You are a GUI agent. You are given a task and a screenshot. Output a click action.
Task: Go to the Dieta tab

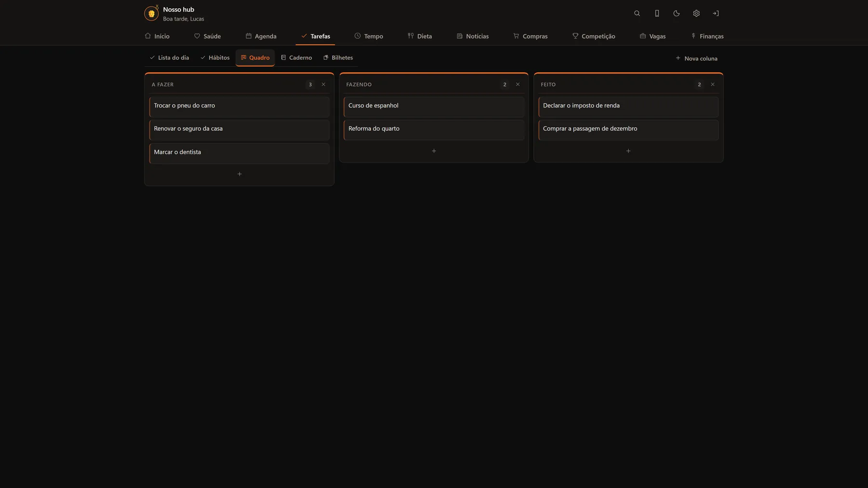[420, 36]
